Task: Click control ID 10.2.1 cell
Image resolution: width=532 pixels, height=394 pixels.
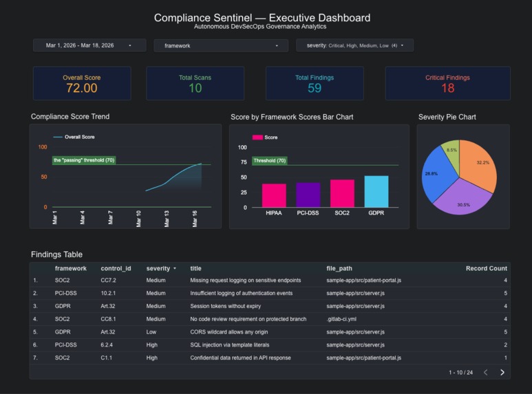Action: pos(108,294)
